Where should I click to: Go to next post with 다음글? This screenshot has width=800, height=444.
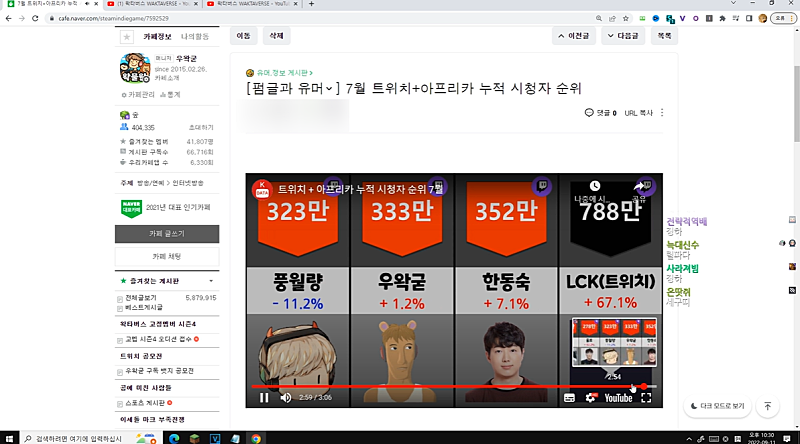tap(623, 36)
